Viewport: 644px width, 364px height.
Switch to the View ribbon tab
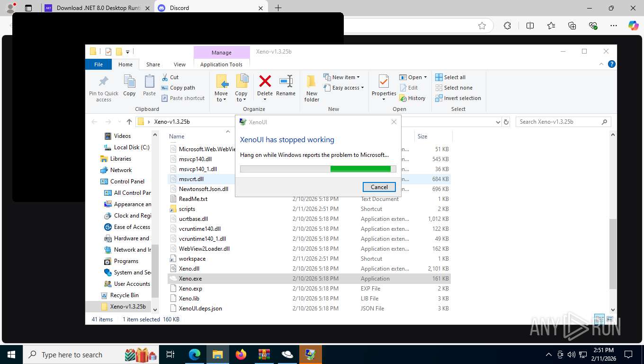[179, 64]
